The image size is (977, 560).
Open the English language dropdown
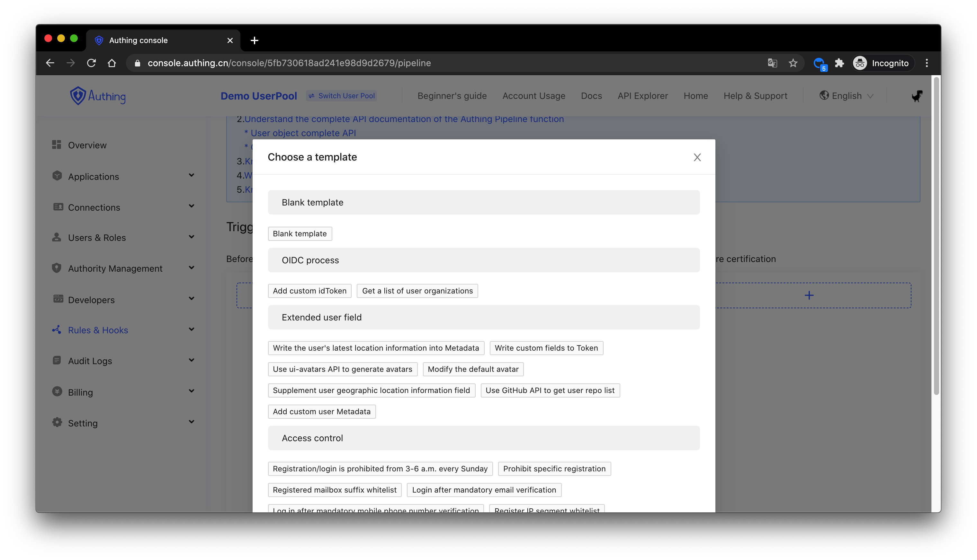click(x=846, y=96)
